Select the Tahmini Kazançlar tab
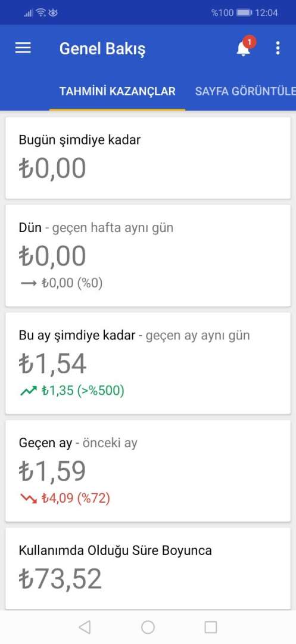 point(117,91)
